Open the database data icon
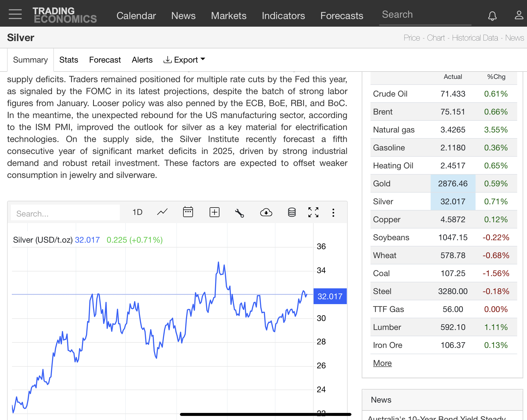527x420 pixels. click(292, 212)
